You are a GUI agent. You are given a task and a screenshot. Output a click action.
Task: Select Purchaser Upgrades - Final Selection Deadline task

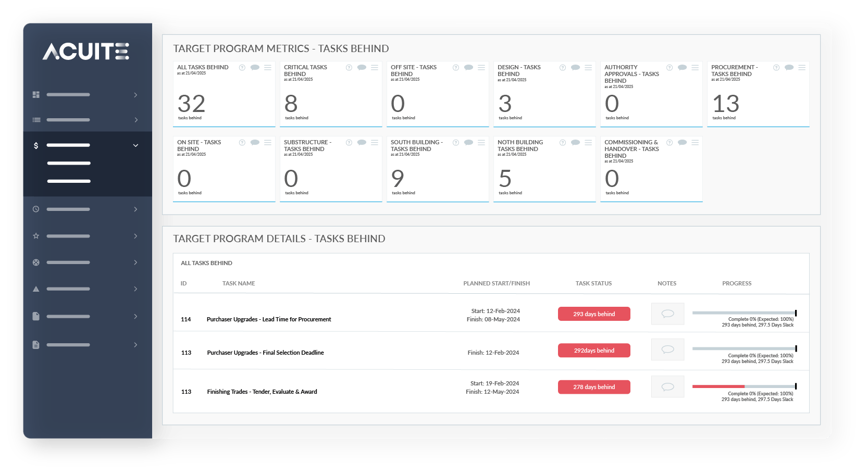click(265, 353)
